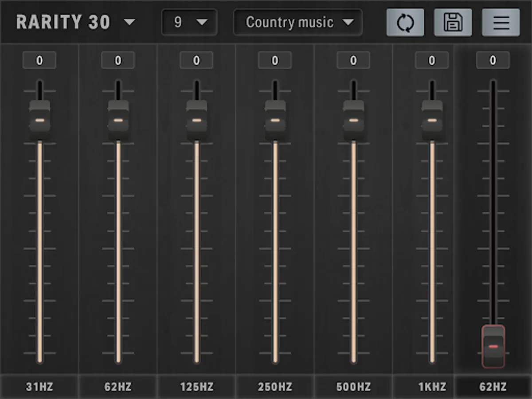Click the 1KHZ fader handle
532x399 pixels.
432,120
